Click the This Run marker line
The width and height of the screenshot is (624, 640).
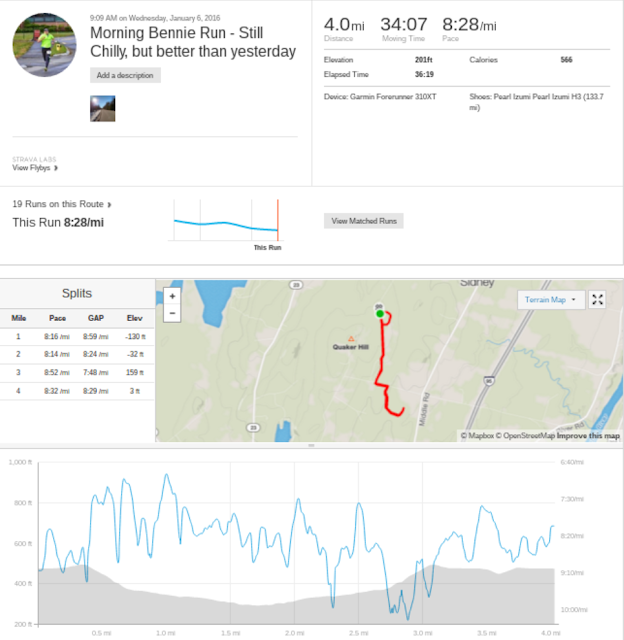pyautogui.click(x=278, y=220)
